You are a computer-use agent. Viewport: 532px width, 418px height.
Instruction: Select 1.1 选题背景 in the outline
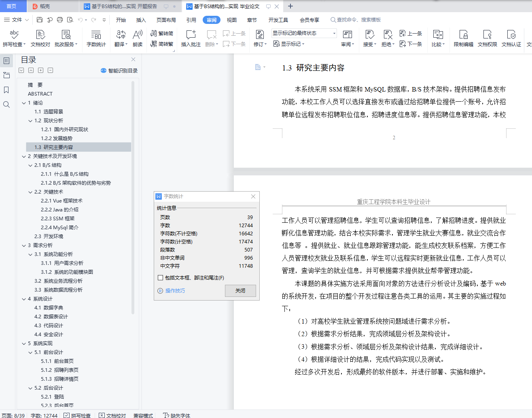[x=49, y=112]
